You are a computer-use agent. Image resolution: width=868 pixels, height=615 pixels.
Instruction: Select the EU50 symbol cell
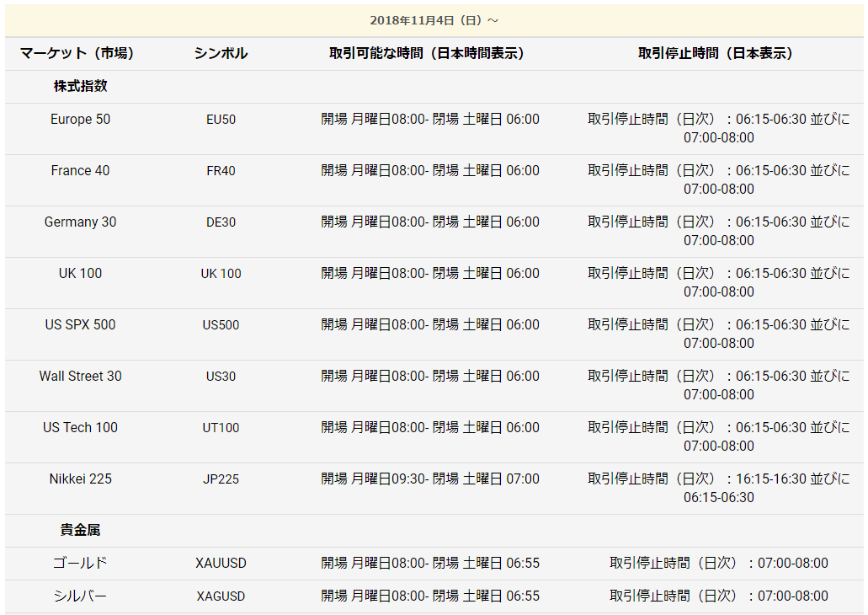point(221,119)
